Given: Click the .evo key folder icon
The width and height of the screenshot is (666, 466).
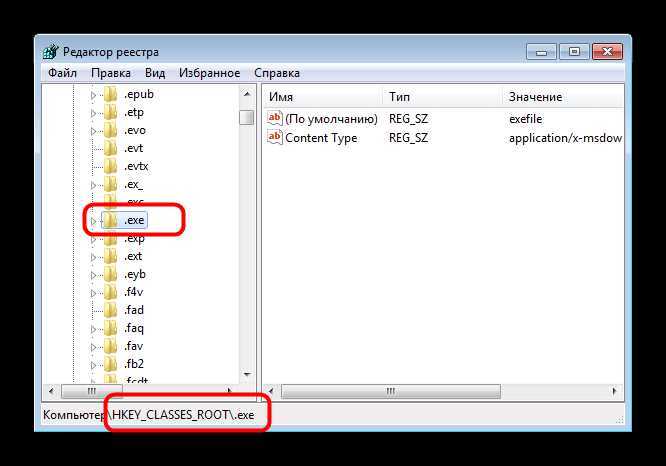Looking at the screenshot, I should [x=110, y=130].
